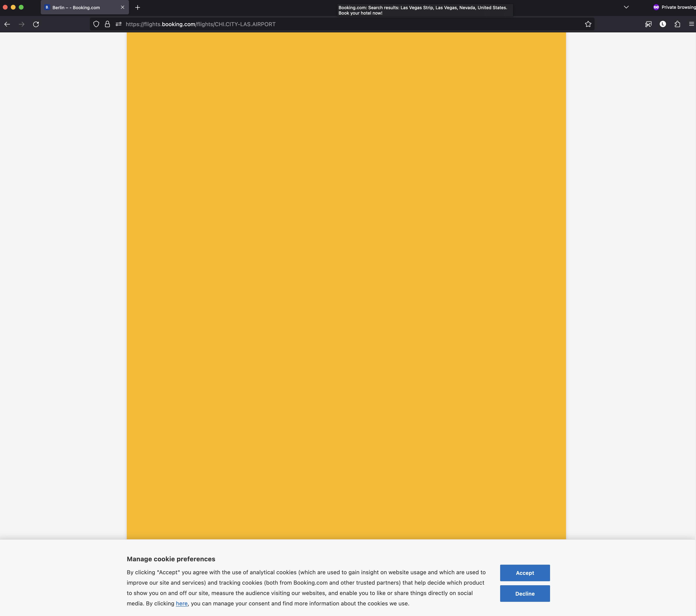
Task: Open the Firefox hamburger application menu
Action: click(x=692, y=24)
